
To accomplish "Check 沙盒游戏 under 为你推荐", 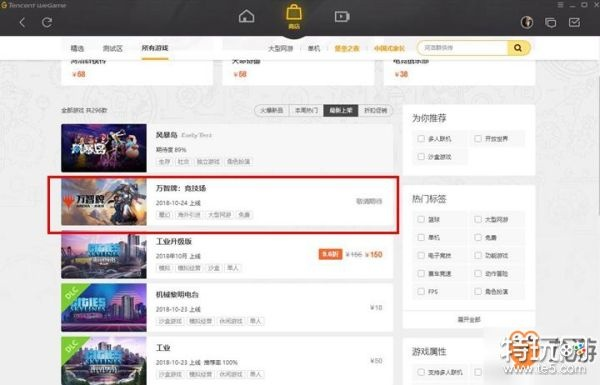I will tap(421, 157).
